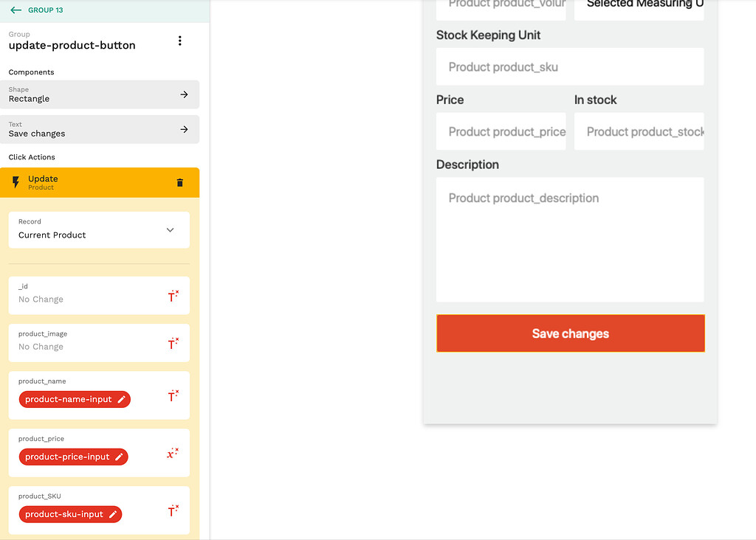The height and width of the screenshot is (540, 756).
Task: Click the red text-type icon beside _id field
Action: coord(173,294)
